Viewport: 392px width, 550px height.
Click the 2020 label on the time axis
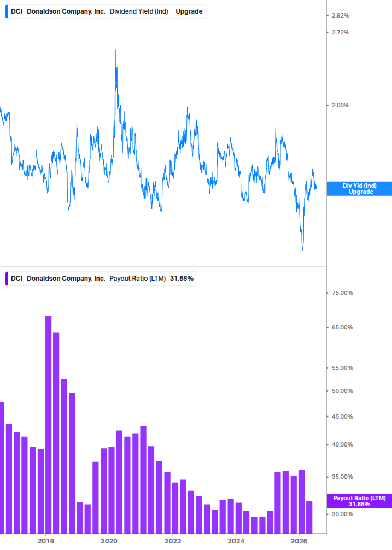109,541
